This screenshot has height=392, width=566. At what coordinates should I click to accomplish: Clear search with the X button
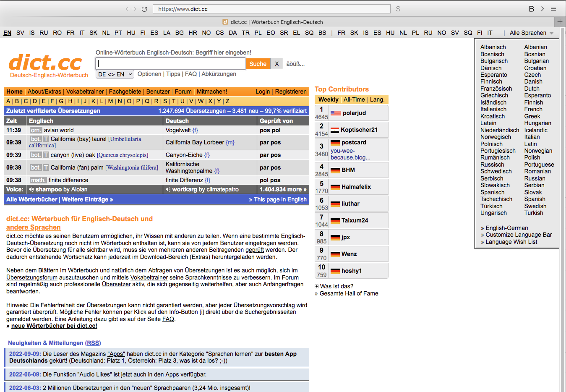tap(276, 64)
